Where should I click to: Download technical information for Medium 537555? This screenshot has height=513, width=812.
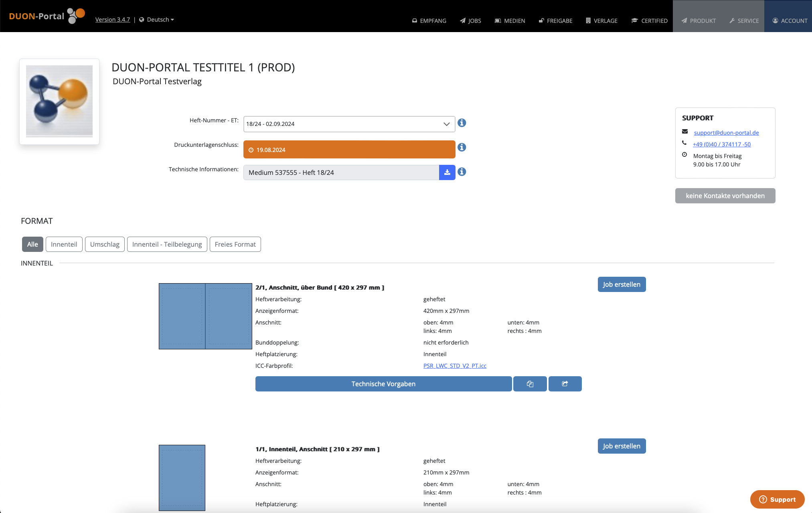[447, 172]
